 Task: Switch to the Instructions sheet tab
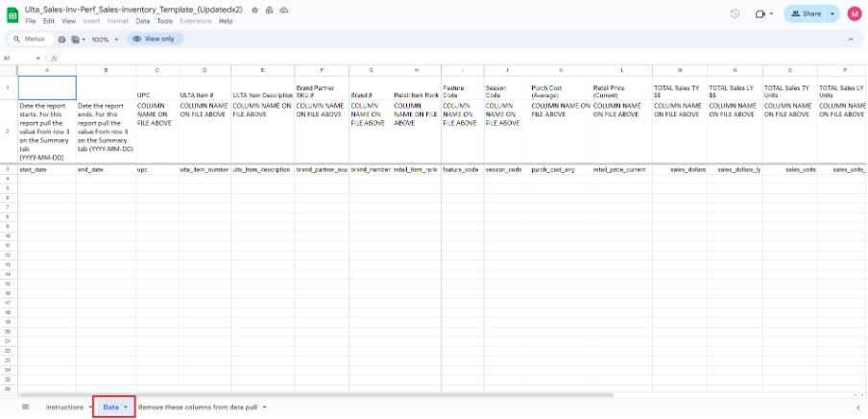64,407
